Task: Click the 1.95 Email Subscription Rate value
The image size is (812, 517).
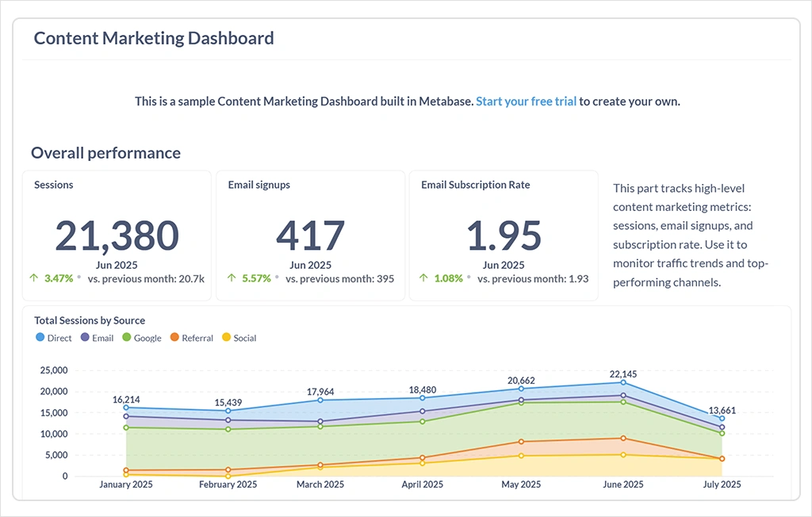Action: click(x=503, y=236)
